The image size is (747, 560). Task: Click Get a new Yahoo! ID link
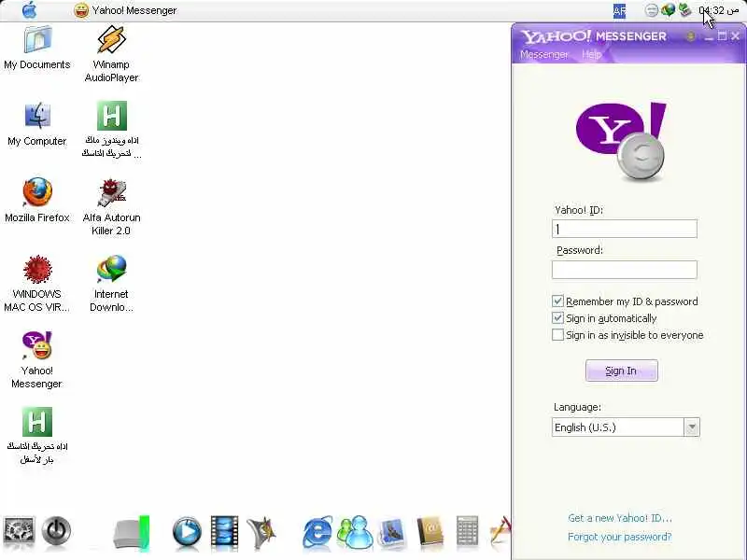coord(620,518)
